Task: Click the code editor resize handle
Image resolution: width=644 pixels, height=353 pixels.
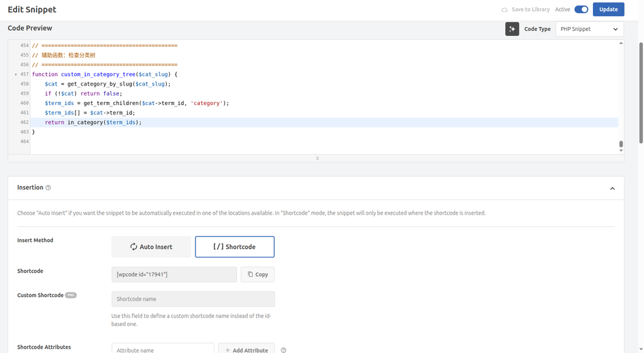Action: pos(317,158)
